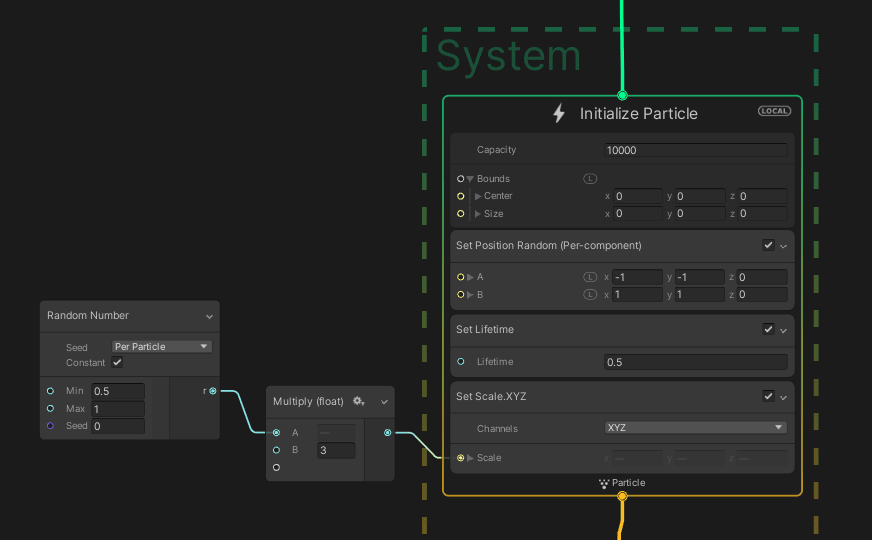Click the LOCAL space badge on Initialize Particle
This screenshot has height=540, width=872.
click(774, 111)
